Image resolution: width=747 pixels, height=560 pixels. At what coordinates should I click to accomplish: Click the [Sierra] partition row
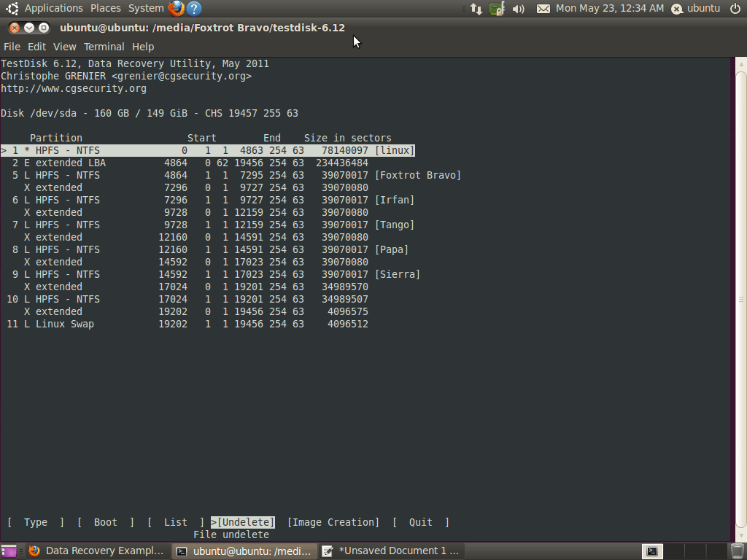click(x=214, y=274)
